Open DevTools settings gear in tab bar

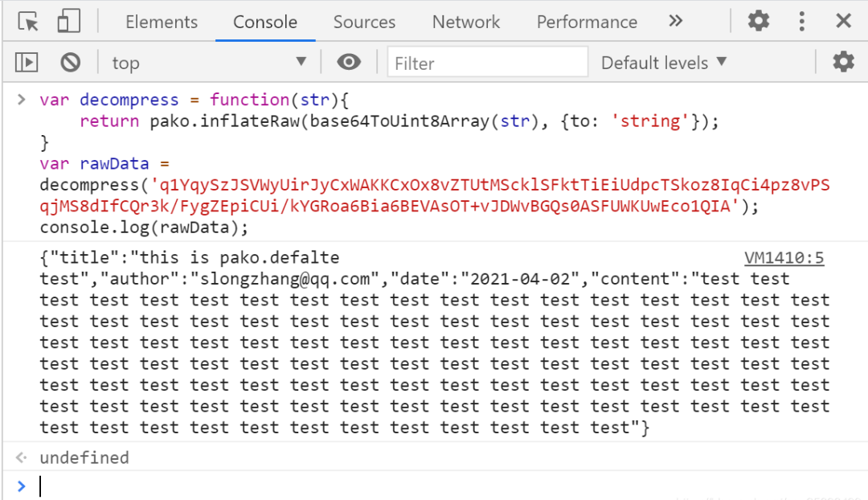click(758, 22)
